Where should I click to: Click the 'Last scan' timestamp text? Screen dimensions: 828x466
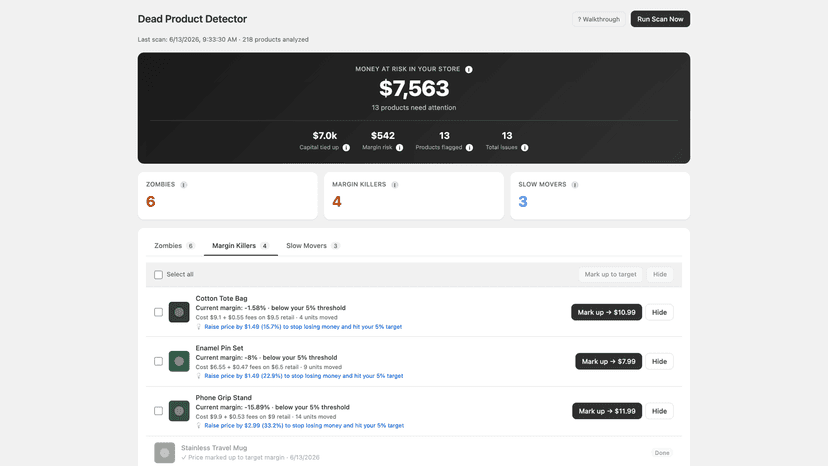pos(223,40)
